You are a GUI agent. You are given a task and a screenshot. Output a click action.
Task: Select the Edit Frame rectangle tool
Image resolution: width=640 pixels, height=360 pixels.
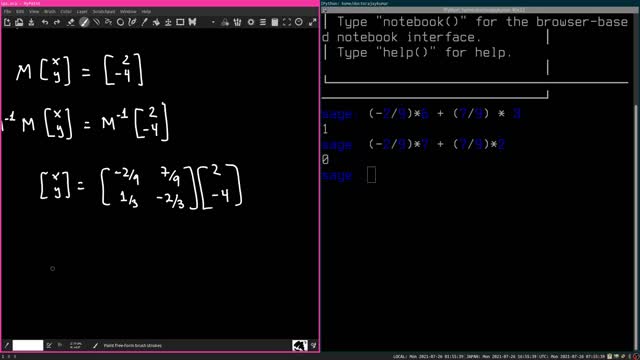click(180, 22)
